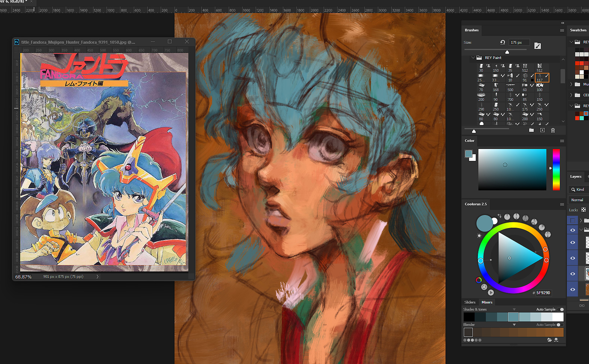Select the Swatches panel tab
The image size is (589, 364).
tap(578, 30)
